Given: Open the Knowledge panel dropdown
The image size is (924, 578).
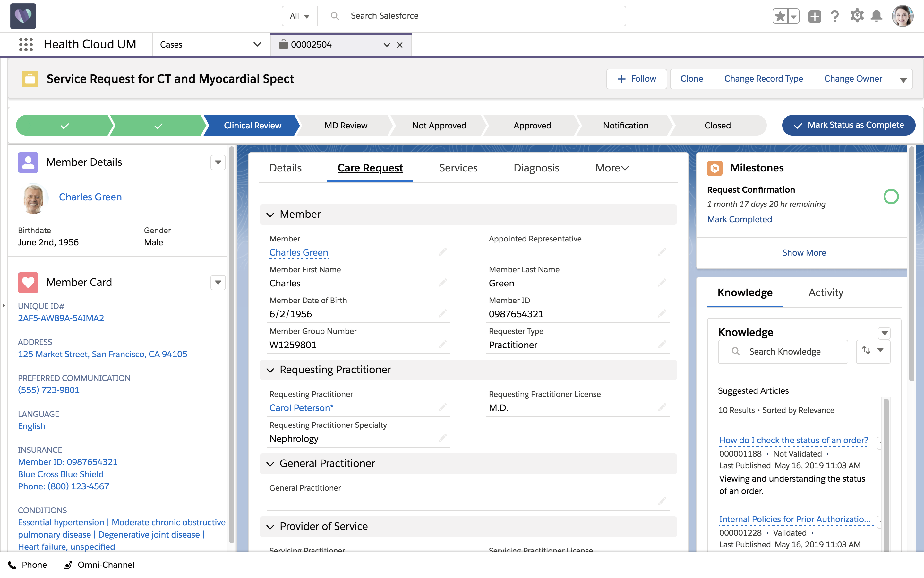Looking at the screenshot, I should (x=884, y=333).
